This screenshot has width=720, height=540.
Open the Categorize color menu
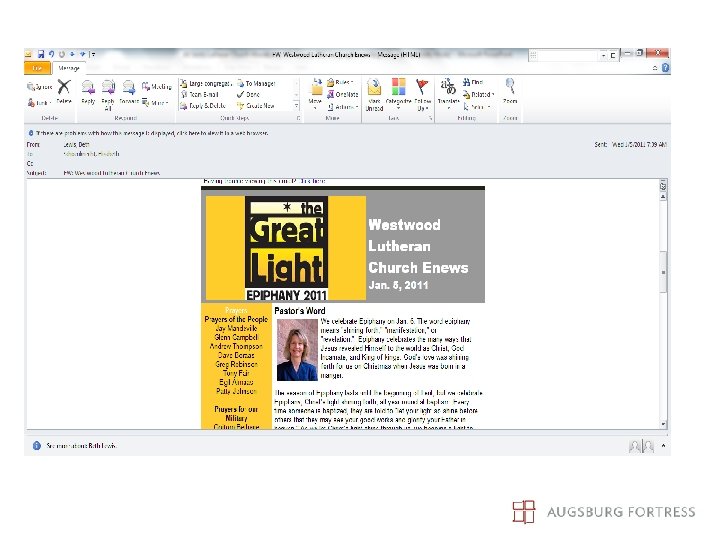click(x=398, y=94)
